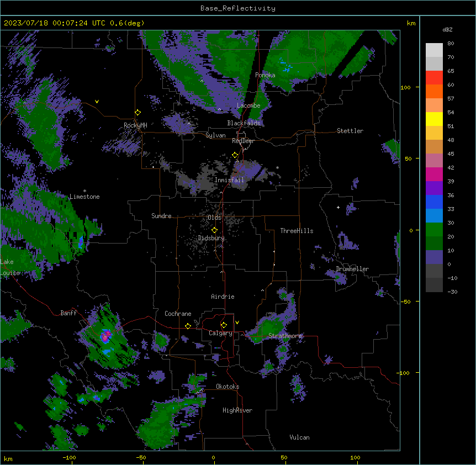Click the Cochrane label
This screenshot has height=465, width=476.
[x=178, y=314]
